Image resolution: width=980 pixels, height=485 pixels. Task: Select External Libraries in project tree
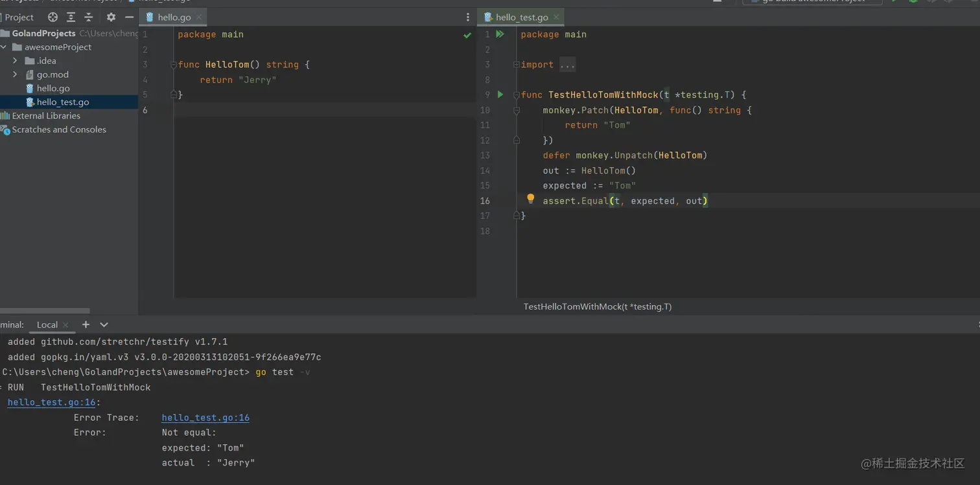46,116
